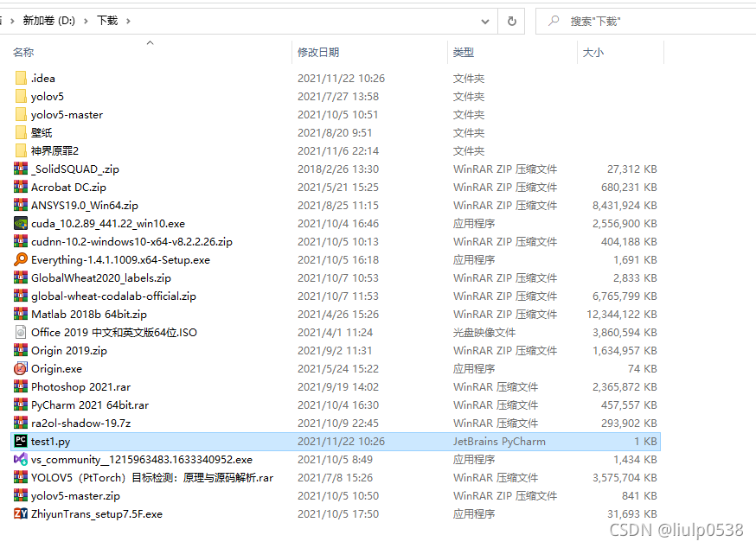
Task: Click archive icon of ANSYS19.0_Win64.zip
Action: tap(21, 206)
